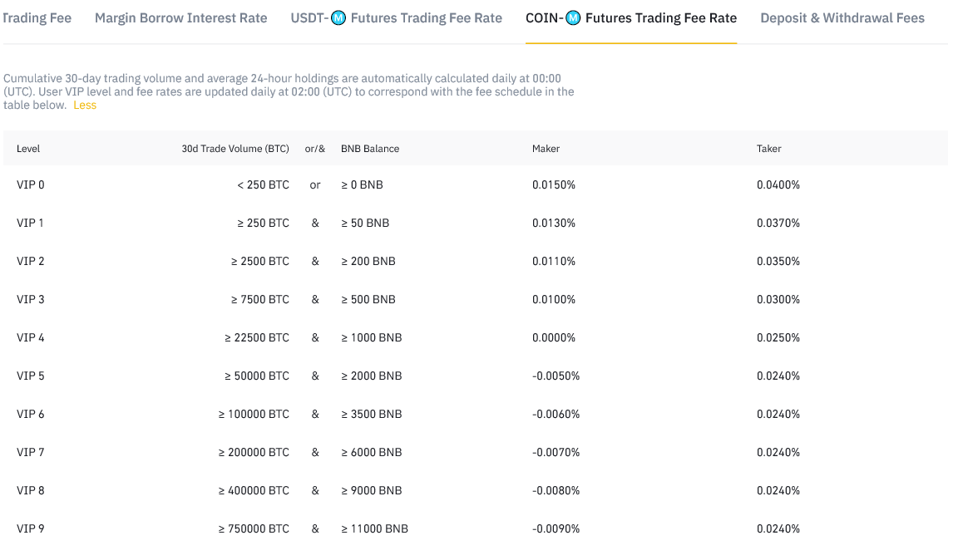Click the BNB Balance column header
Screen dimensions: 958x560
click(x=369, y=149)
